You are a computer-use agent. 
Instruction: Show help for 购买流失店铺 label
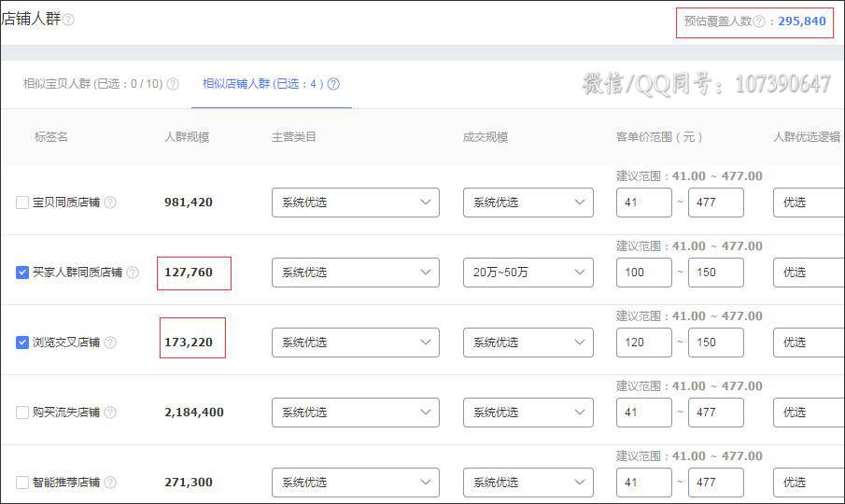point(110,413)
